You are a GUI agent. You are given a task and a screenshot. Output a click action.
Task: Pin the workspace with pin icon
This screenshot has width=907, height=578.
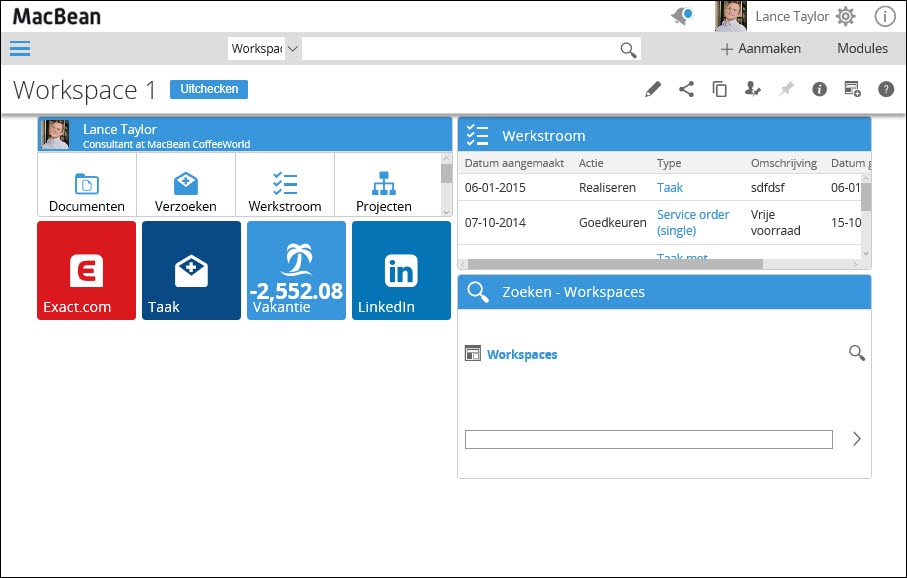[x=786, y=89]
